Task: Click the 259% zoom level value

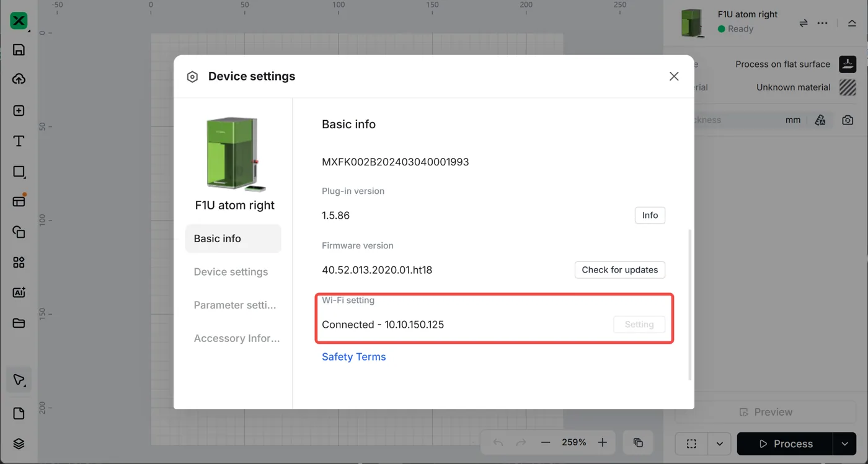Action: point(573,442)
